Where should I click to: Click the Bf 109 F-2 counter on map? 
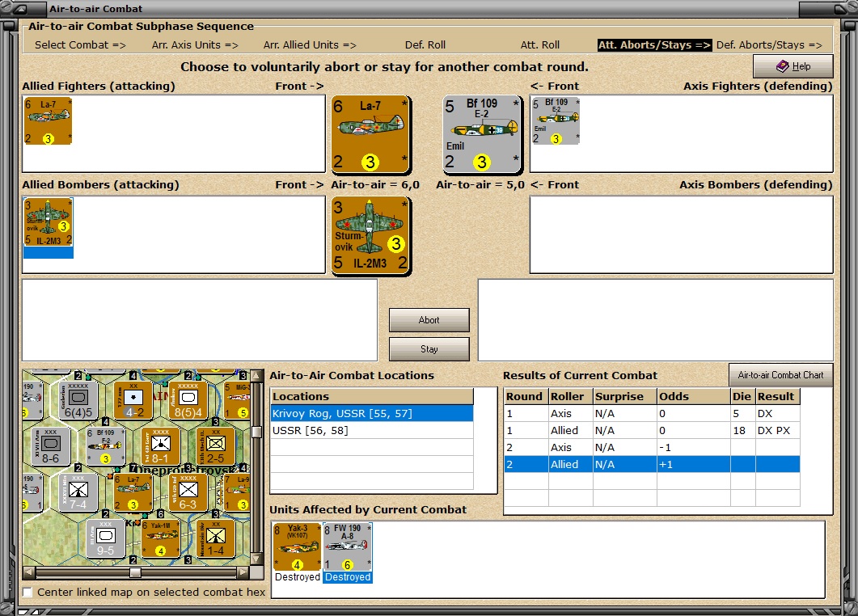coord(105,446)
